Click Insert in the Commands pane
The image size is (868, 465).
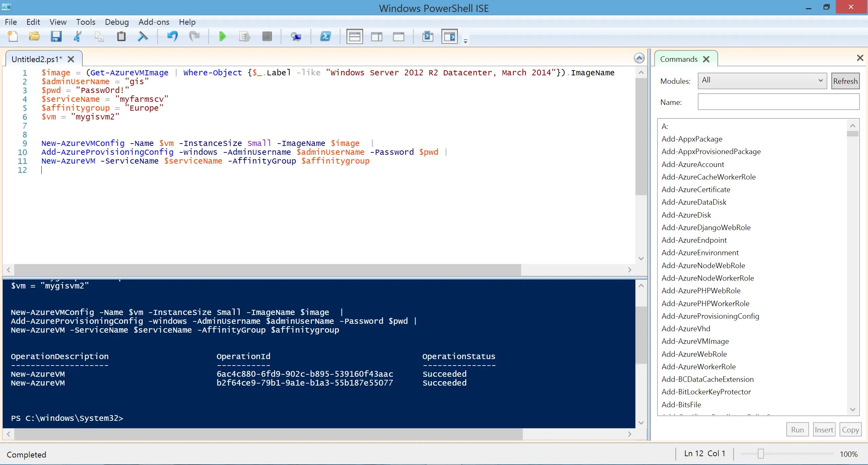(824, 430)
